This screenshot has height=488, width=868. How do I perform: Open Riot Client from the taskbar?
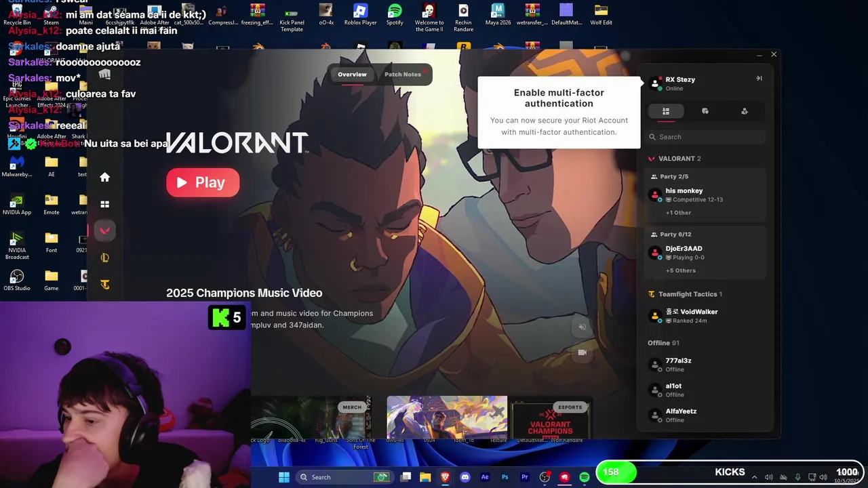pyautogui.click(x=564, y=477)
